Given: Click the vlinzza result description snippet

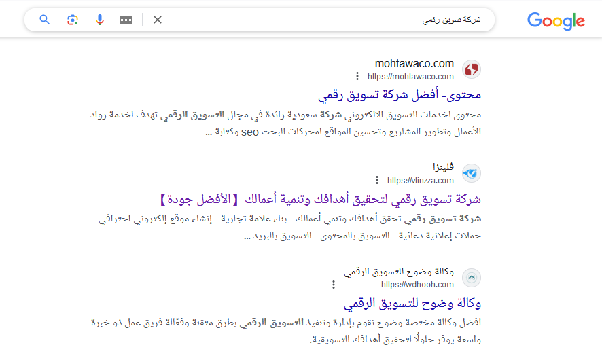Looking at the screenshot, I should pyautogui.click(x=287, y=227).
